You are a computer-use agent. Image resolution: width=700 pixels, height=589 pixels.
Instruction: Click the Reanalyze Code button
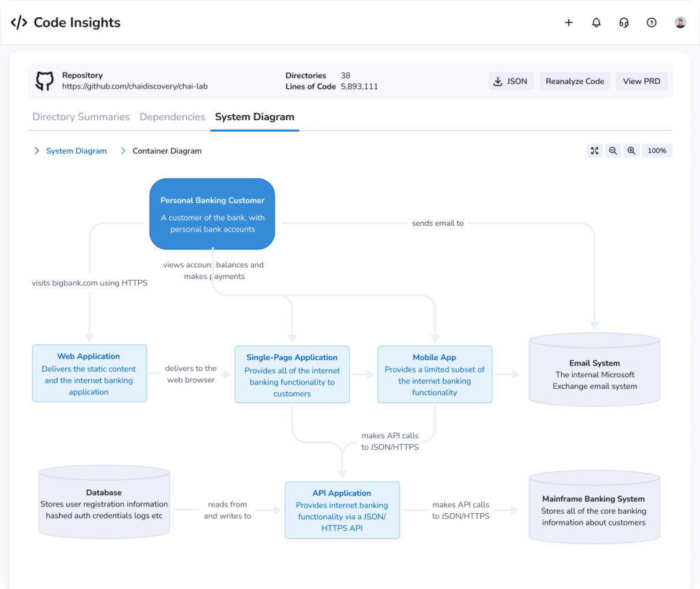[x=574, y=81]
